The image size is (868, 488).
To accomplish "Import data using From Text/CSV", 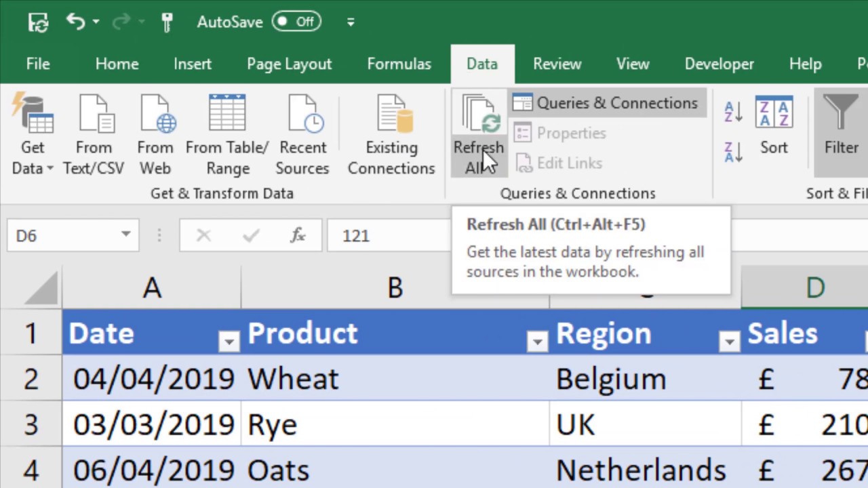I will [x=94, y=134].
